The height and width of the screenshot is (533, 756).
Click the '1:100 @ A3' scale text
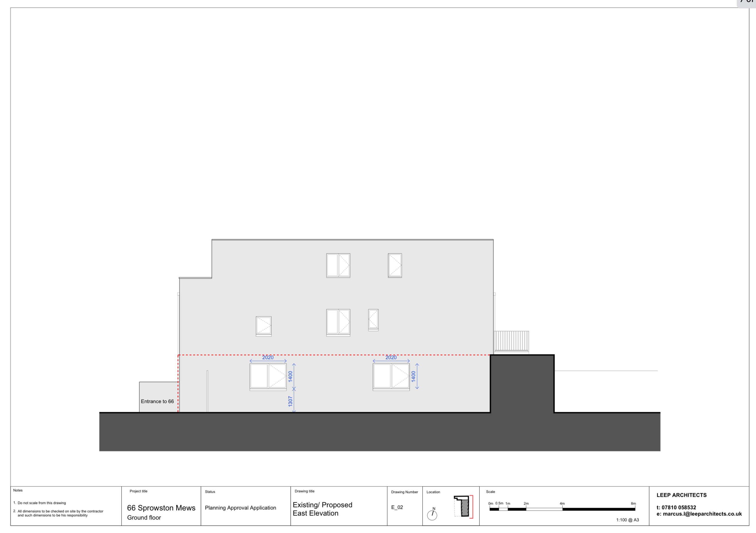click(627, 520)
